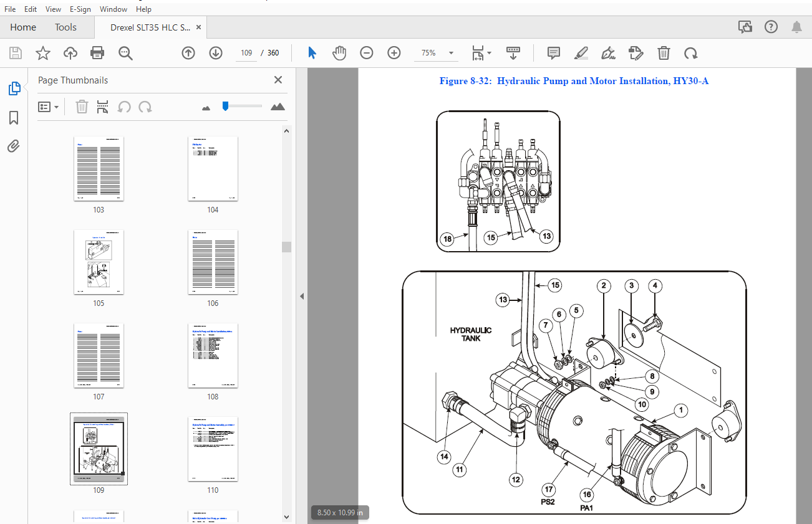The image size is (812, 524).
Task: Delete selected pages in thumbnails panel
Action: coord(82,107)
